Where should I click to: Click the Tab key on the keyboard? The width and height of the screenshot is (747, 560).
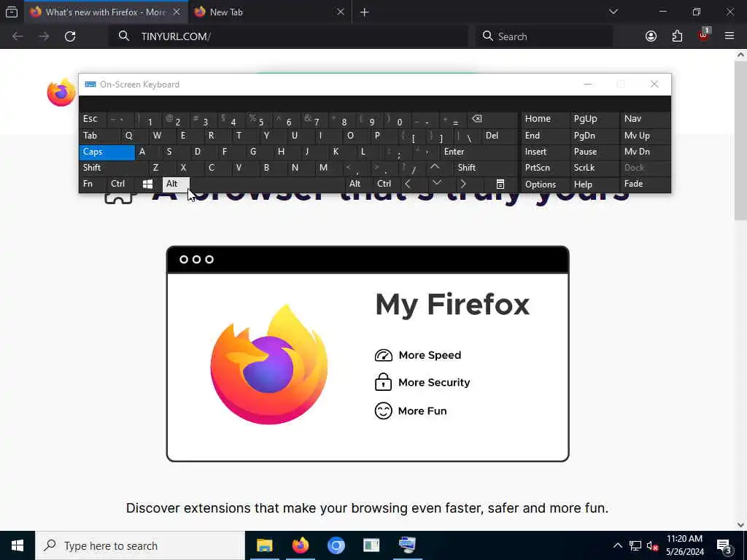point(99,136)
